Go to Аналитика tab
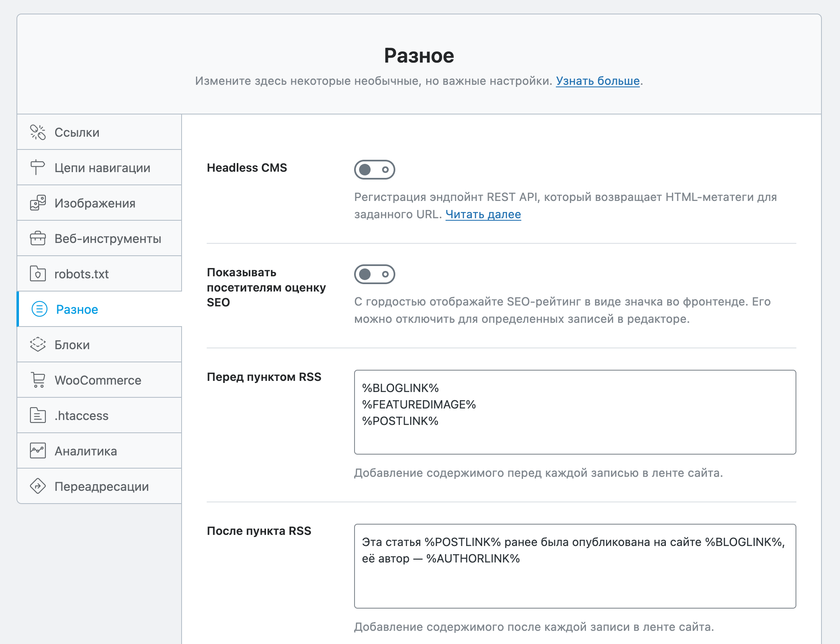 click(99, 451)
